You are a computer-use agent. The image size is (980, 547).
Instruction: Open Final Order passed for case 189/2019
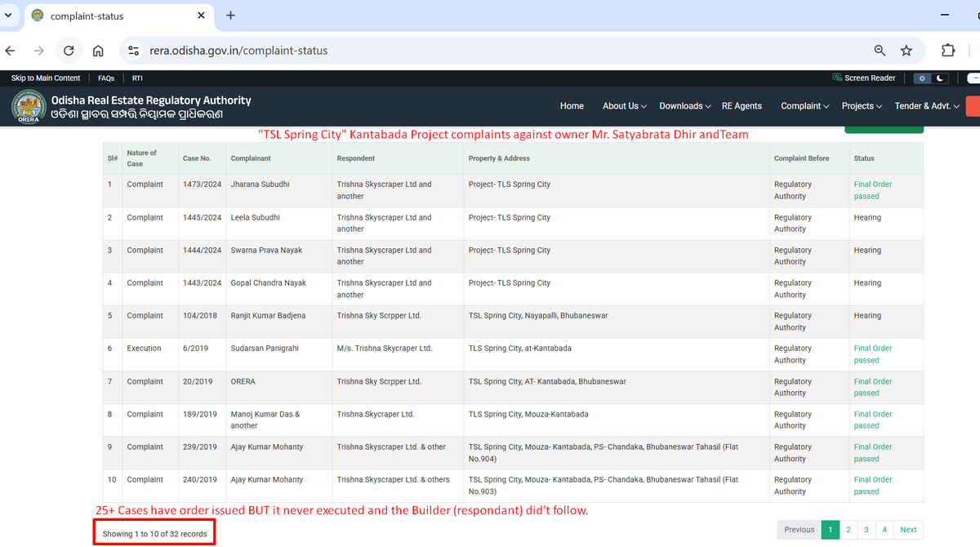[873, 420]
